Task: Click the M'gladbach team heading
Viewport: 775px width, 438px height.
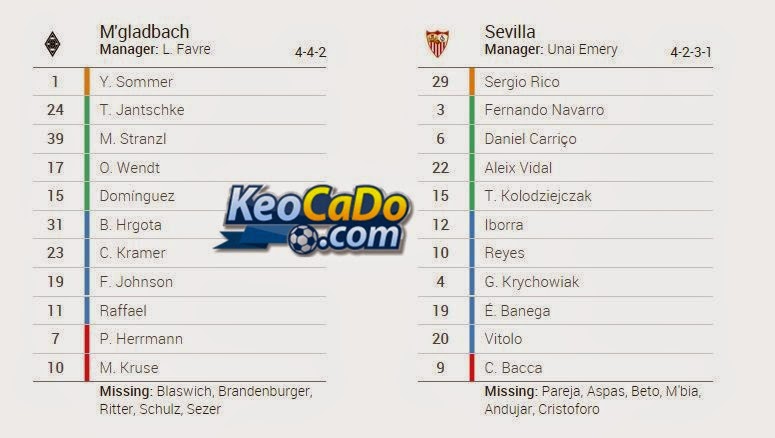Action: point(144,32)
